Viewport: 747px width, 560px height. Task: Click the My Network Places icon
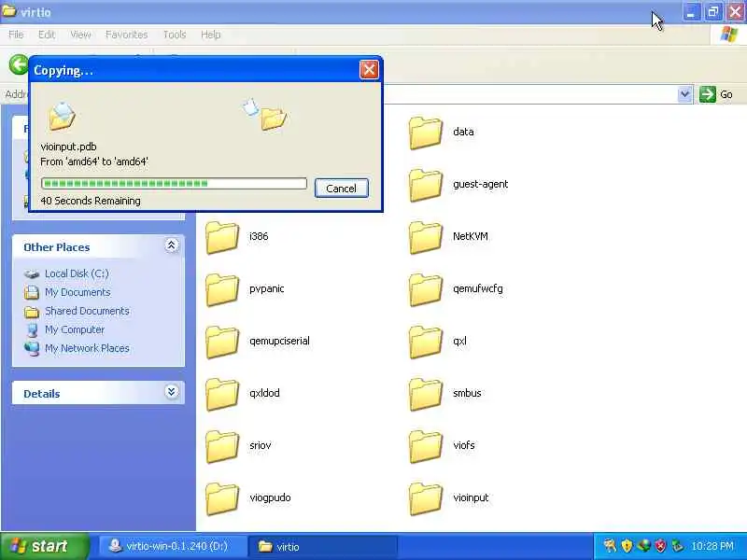[32, 348]
